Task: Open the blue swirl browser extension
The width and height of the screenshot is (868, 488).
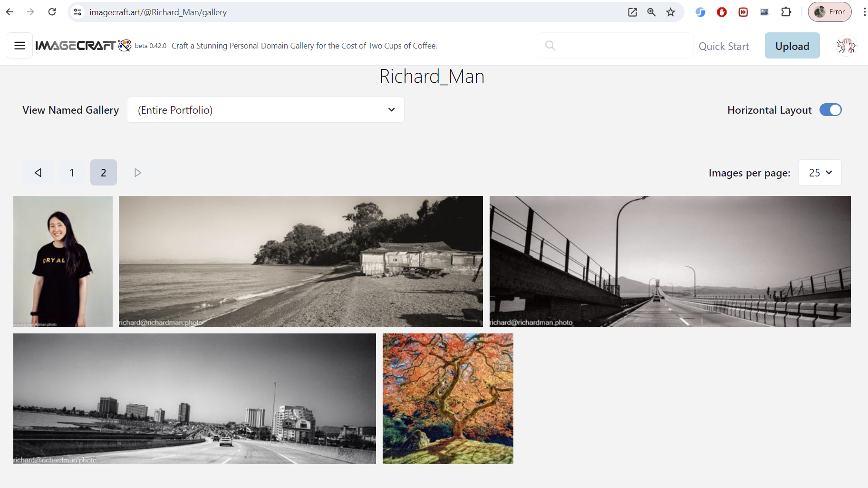Action: click(700, 12)
